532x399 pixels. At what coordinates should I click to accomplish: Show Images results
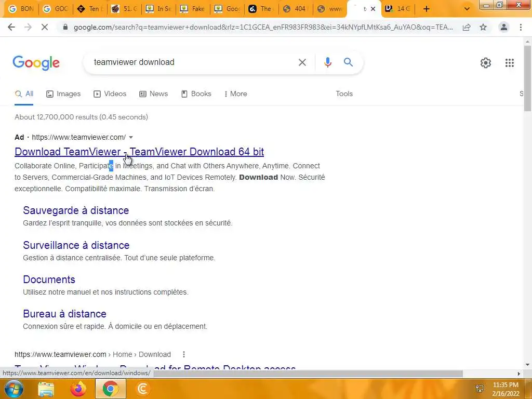[63, 94]
